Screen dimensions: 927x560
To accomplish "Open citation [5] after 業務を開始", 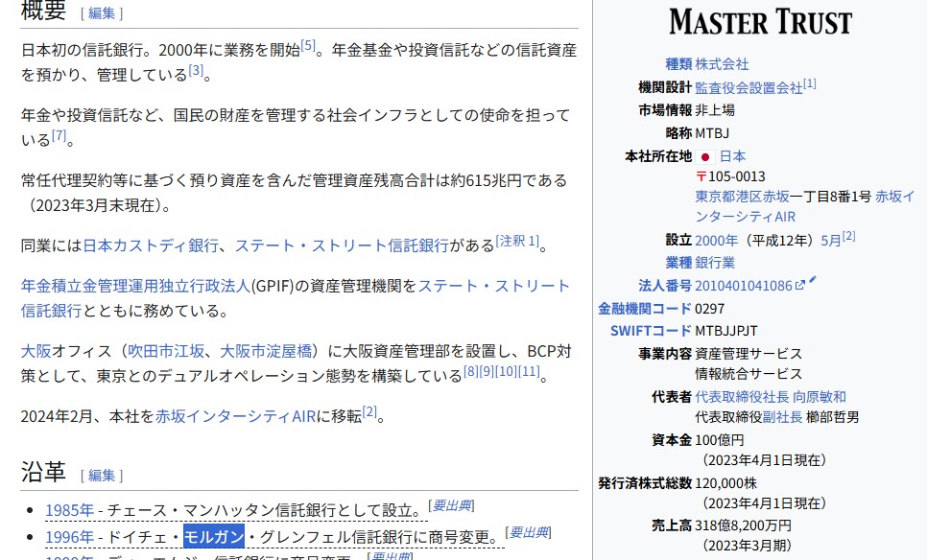I will [x=308, y=45].
